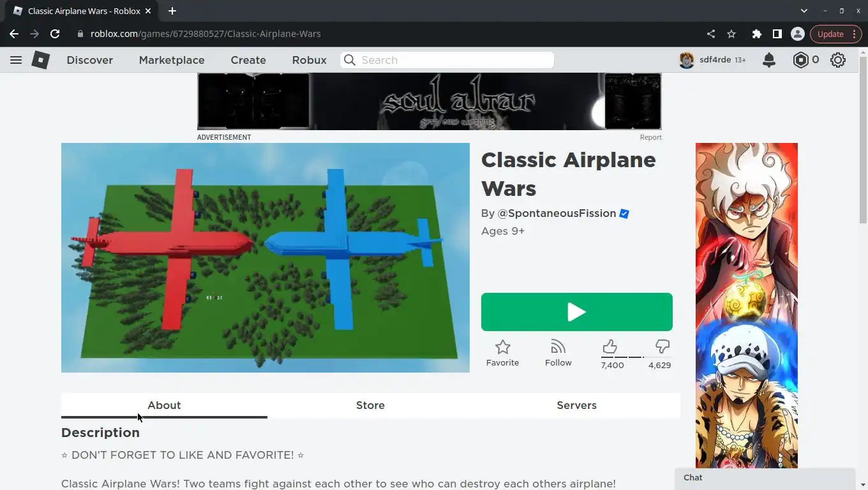This screenshot has width=868, height=490.
Task: Click the site lock icon
Action: (x=80, y=34)
